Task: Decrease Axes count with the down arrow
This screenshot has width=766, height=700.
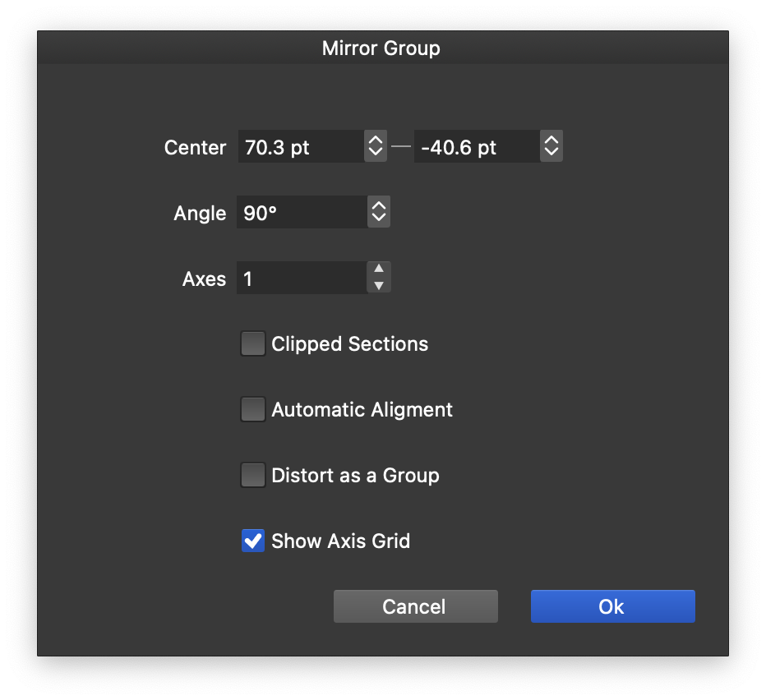Action: coord(379,287)
